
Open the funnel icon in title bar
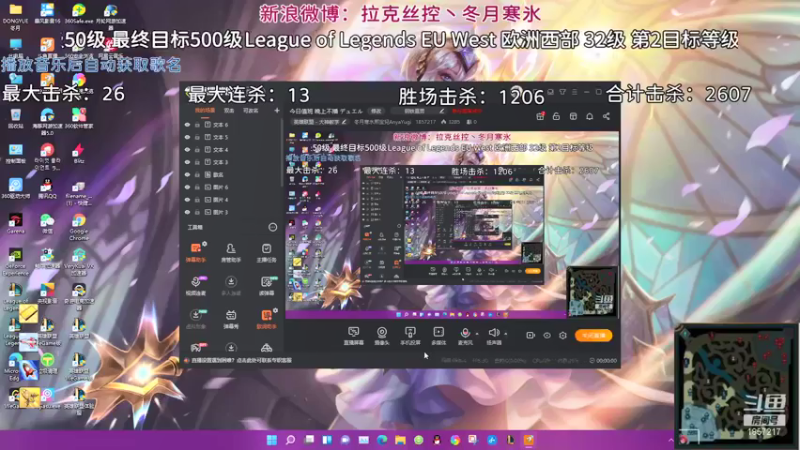[562, 92]
